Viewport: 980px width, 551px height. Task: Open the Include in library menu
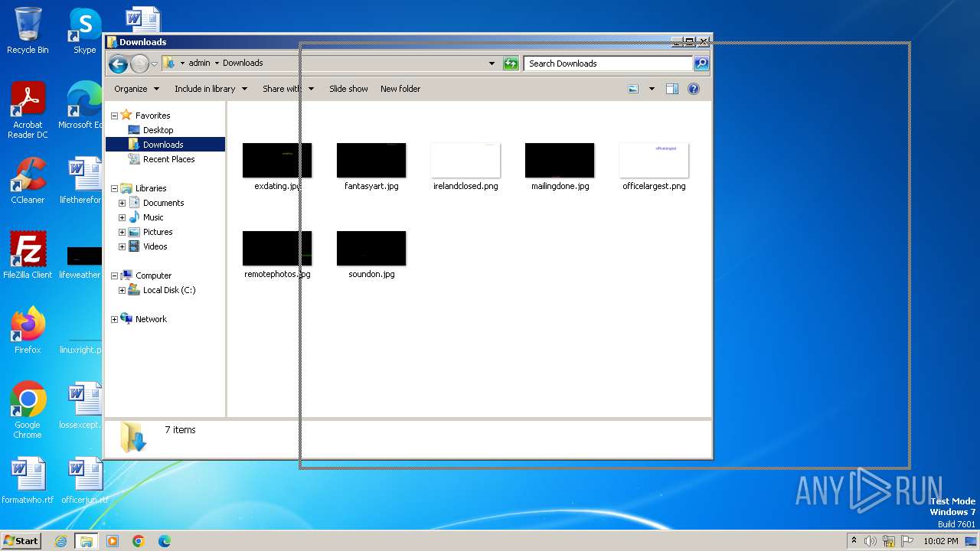click(x=211, y=89)
